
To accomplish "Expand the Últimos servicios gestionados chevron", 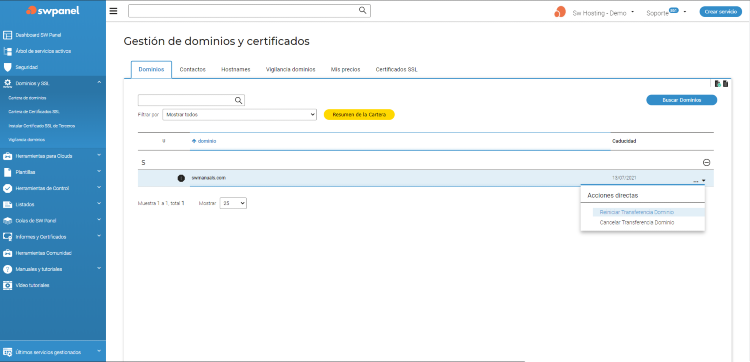I will click(x=99, y=351).
